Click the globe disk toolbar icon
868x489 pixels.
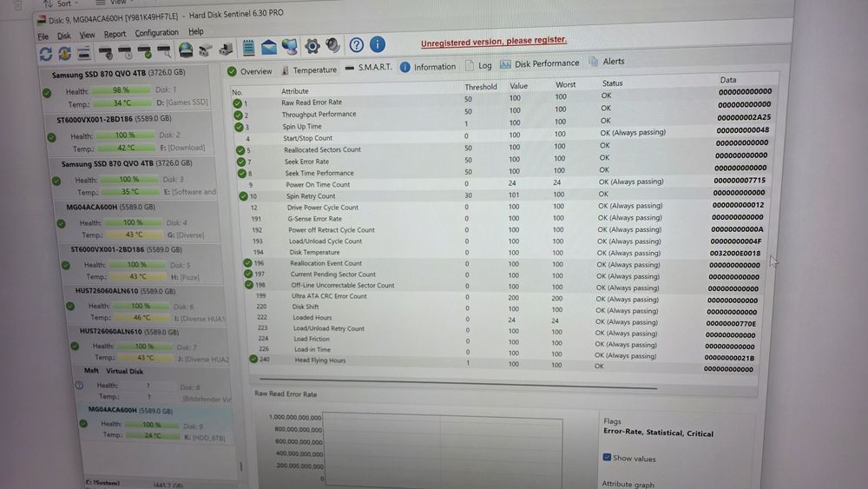pyautogui.click(x=186, y=50)
